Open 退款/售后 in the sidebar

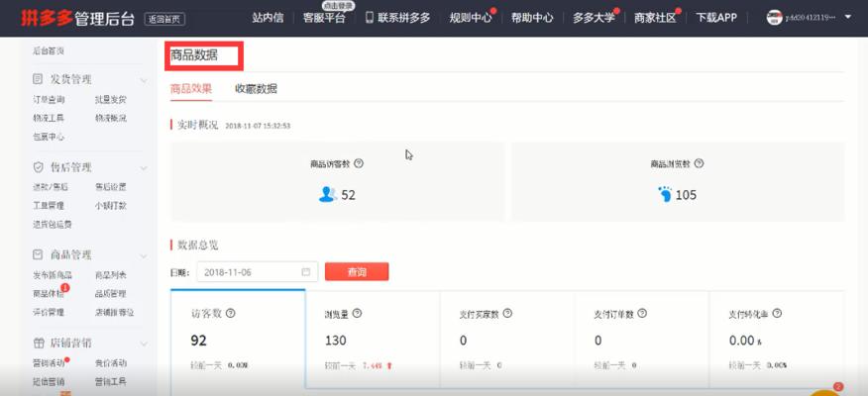click(51, 187)
